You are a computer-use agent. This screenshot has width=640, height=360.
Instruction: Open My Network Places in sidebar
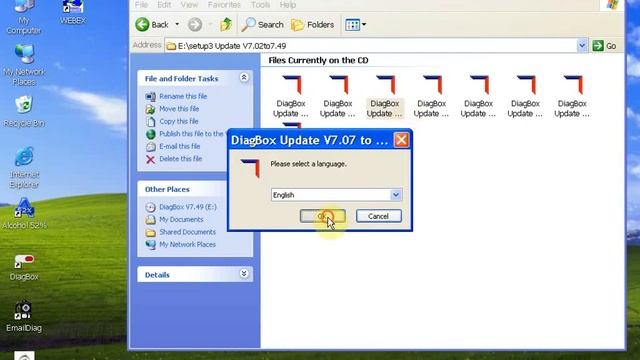pyautogui.click(x=187, y=244)
